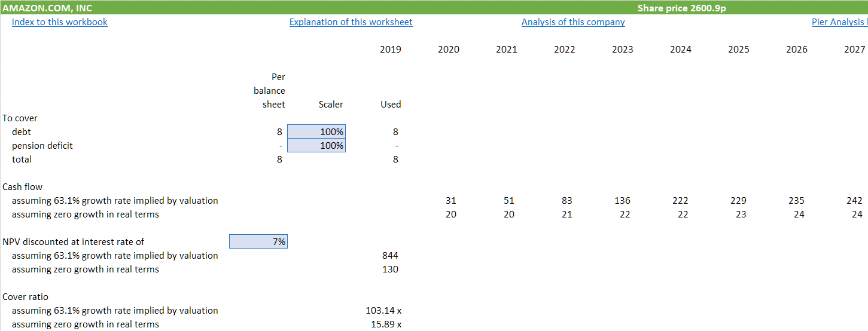Click the Used column heading
The width and height of the screenshot is (868, 331).
tap(391, 104)
